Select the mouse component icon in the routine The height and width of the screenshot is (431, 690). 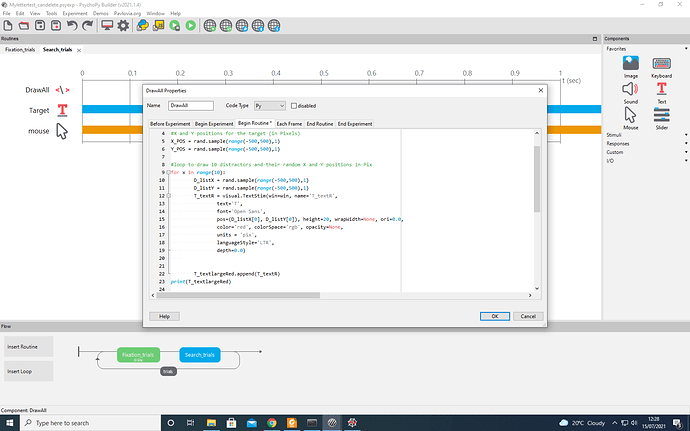pos(62,131)
